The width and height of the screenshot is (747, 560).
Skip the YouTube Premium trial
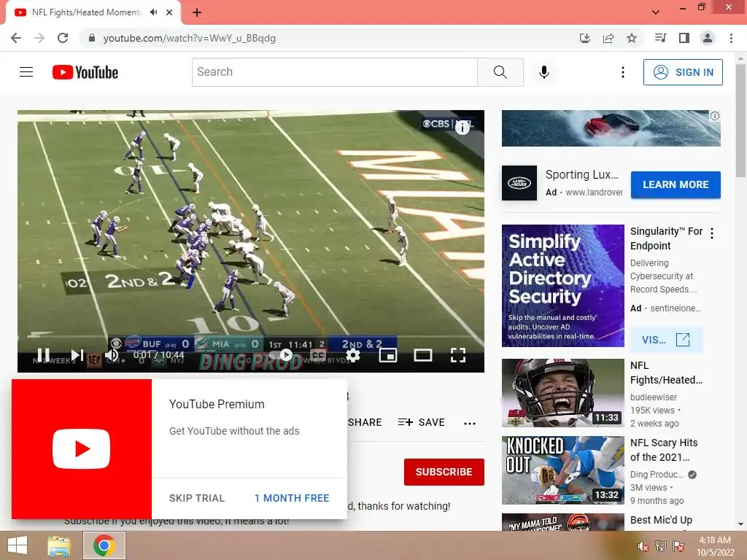[x=197, y=498]
